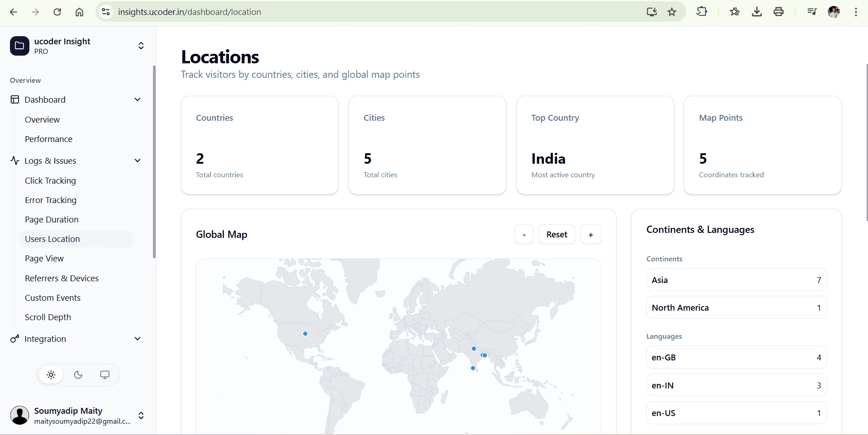The width and height of the screenshot is (868, 435).
Task: Expand the Integration section chevron
Action: (x=138, y=339)
